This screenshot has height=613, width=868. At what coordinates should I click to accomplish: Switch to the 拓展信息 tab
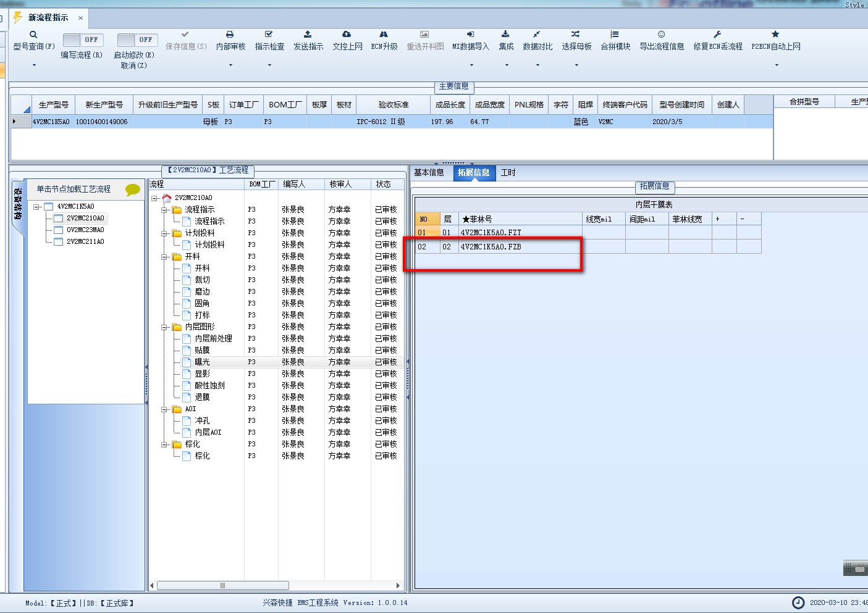click(x=473, y=173)
